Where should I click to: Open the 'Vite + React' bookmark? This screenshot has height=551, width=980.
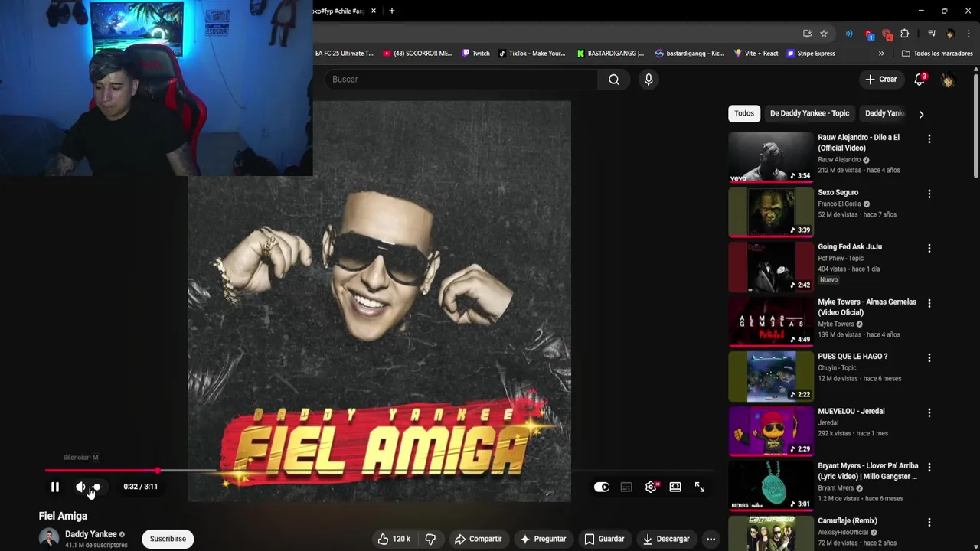pos(756,54)
